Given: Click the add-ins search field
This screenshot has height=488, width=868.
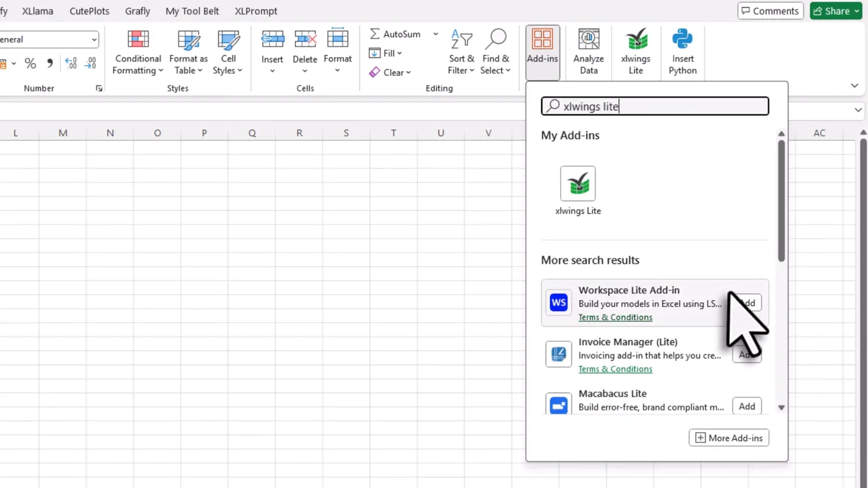Looking at the screenshot, I should tap(654, 106).
